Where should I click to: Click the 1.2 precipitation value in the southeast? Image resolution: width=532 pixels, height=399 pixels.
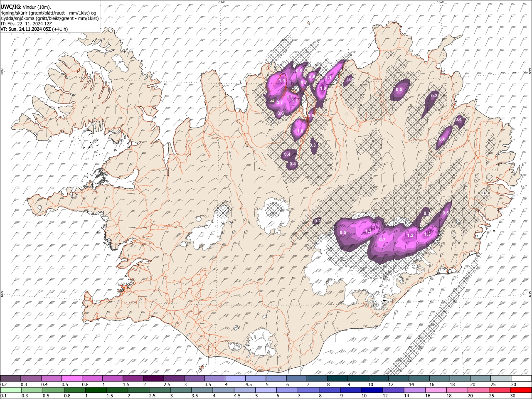tap(410, 236)
